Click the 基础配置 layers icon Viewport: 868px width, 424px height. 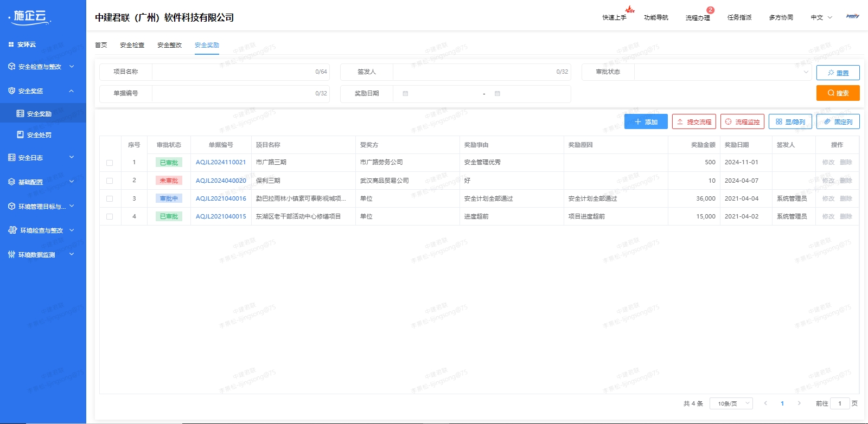point(12,182)
